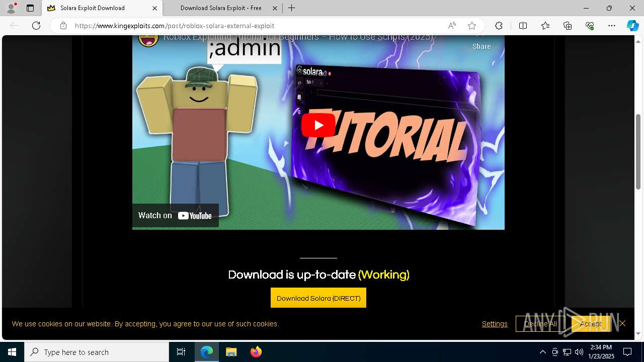Open Microsoft Edge from taskbar
The width and height of the screenshot is (644, 362).
click(x=207, y=352)
